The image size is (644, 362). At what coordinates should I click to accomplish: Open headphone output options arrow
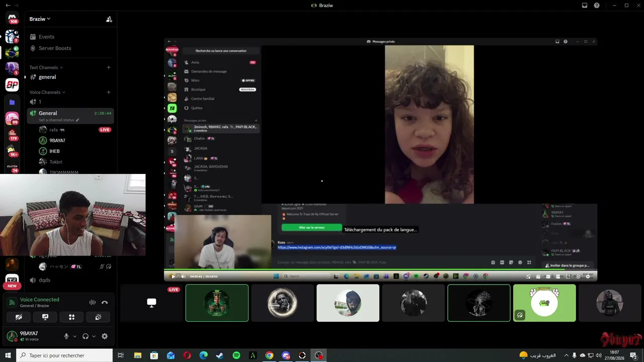click(x=94, y=336)
